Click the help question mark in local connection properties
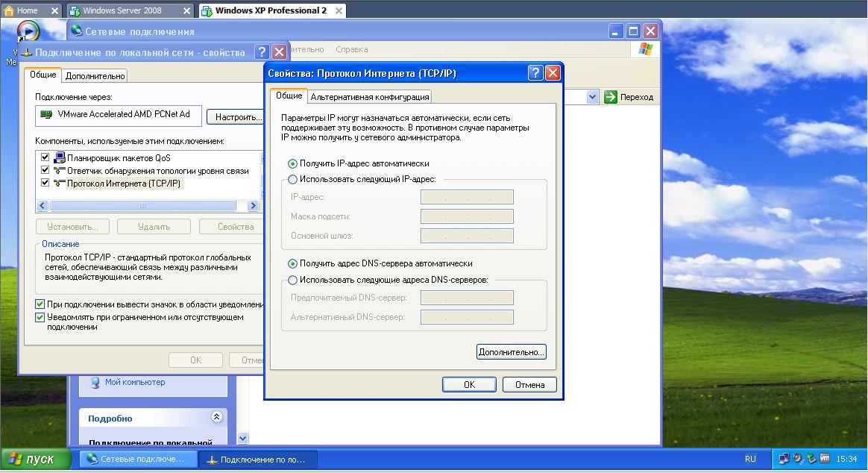 pyautogui.click(x=262, y=52)
